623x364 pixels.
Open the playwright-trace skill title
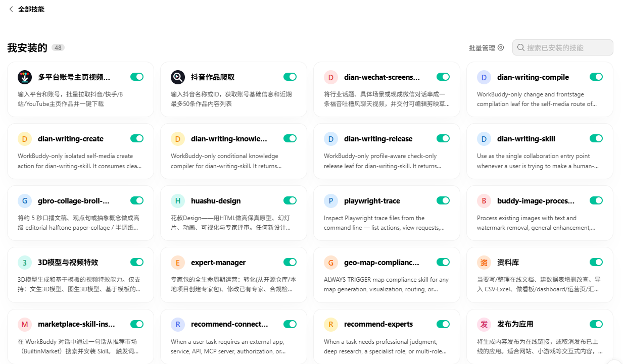tap(372, 201)
